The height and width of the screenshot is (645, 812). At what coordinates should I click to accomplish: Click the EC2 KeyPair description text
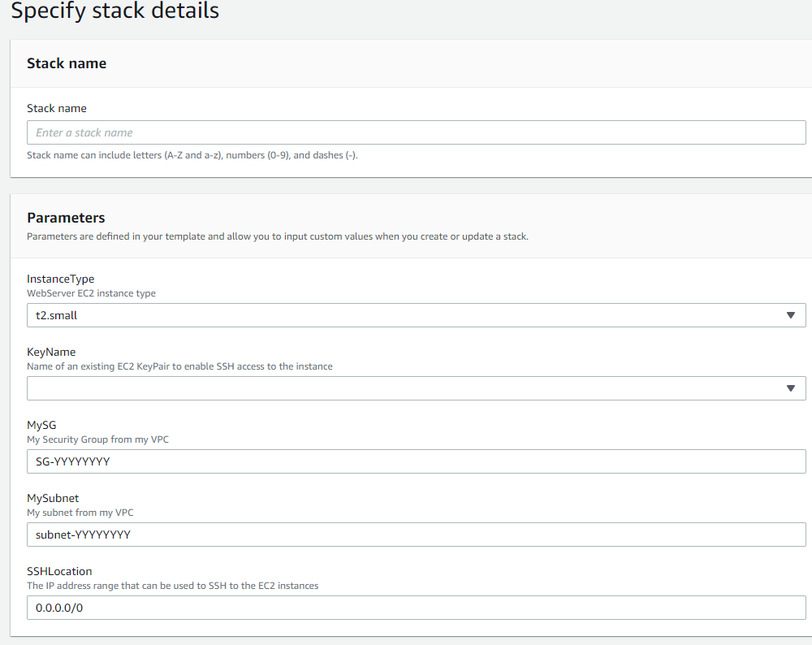click(179, 366)
